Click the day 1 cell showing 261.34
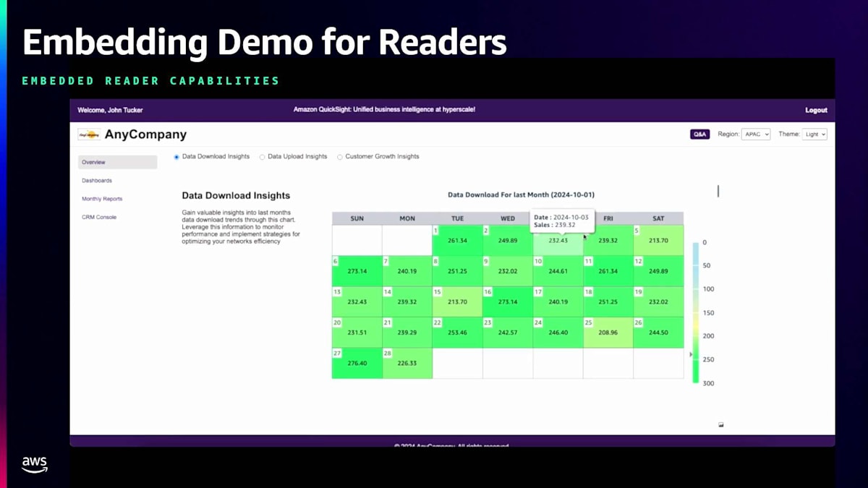 click(x=457, y=240)
